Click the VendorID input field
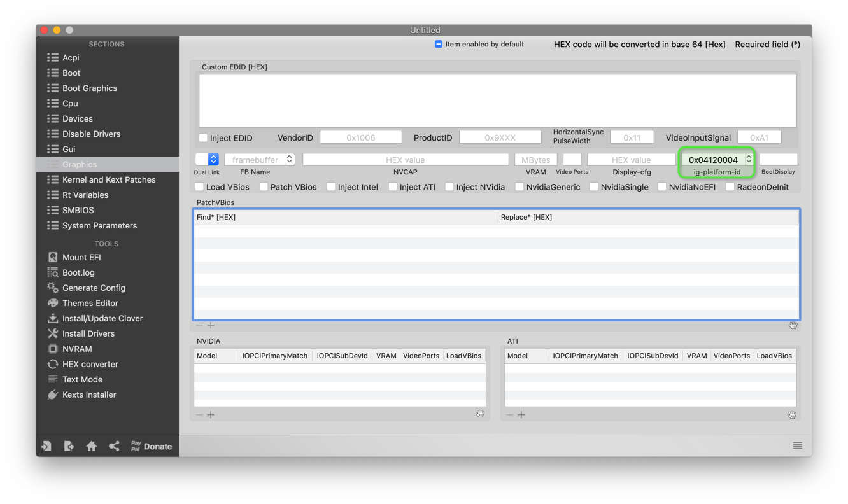Image resolution: width=848 pixels, height=504 pixels. [x=361, y=137]
